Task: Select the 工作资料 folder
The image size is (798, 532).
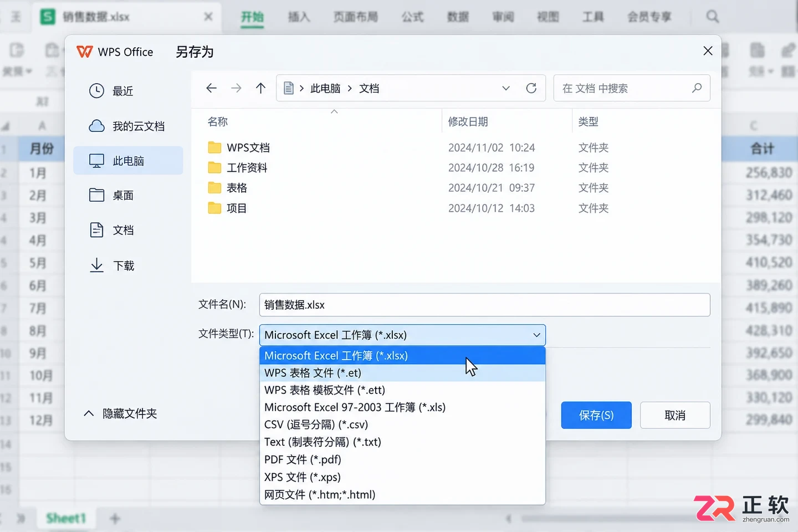Action: 238,168
